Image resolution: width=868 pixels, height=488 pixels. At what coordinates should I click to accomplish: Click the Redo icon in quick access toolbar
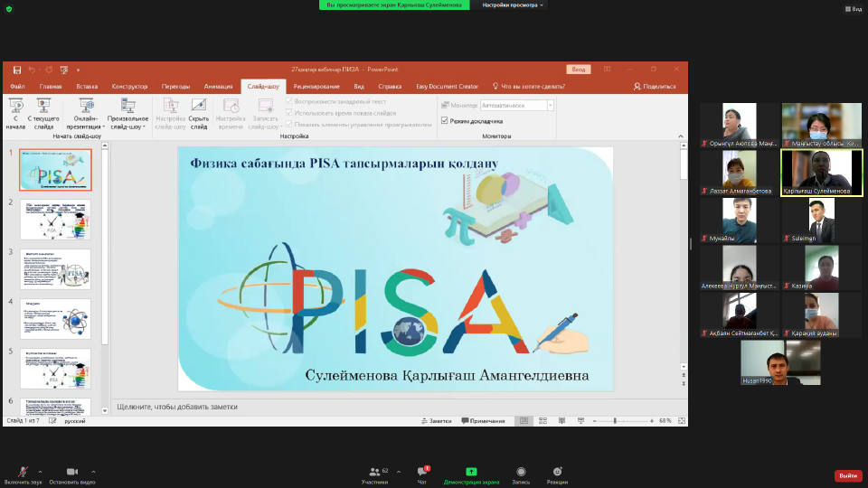click(x=49, y=70)
